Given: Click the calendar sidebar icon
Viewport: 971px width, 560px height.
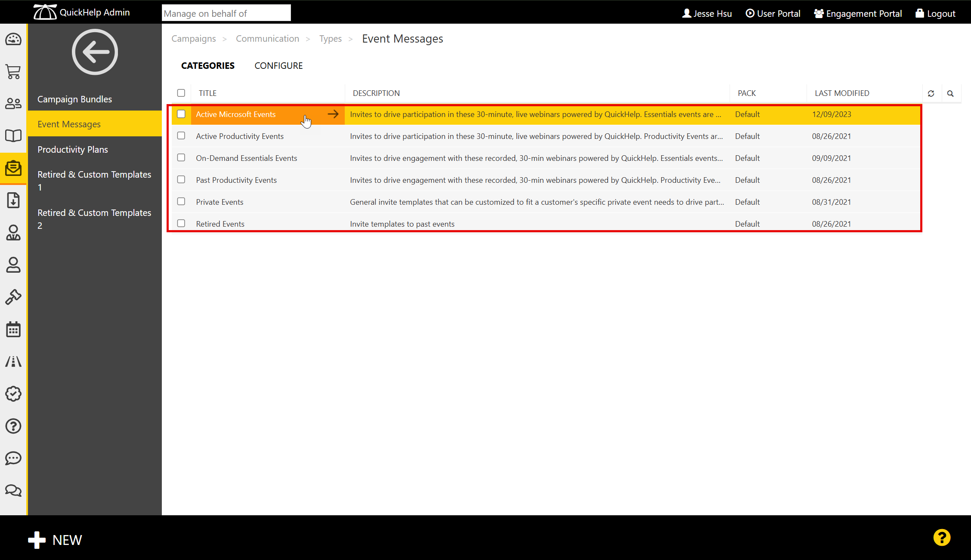Looking at the screenshot, I should pos(13,329).
